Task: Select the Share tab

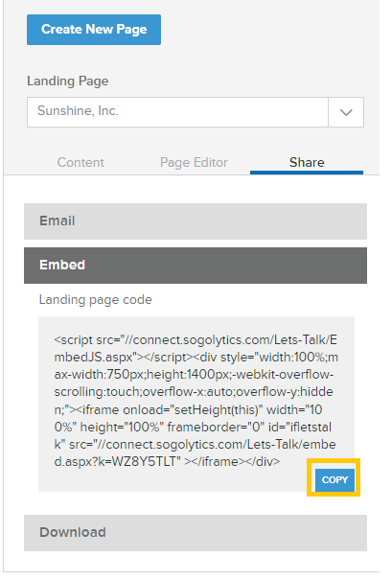Action: pyautogui.click(x=307, y=162)
